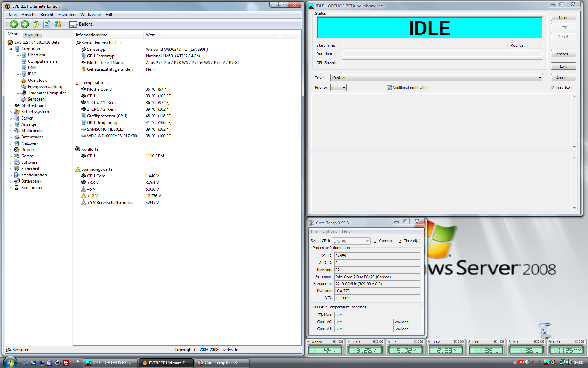This screenshot has width=588, height=368.
Task: Click the Netzwerk globe icon
Action: pos(16,143)
